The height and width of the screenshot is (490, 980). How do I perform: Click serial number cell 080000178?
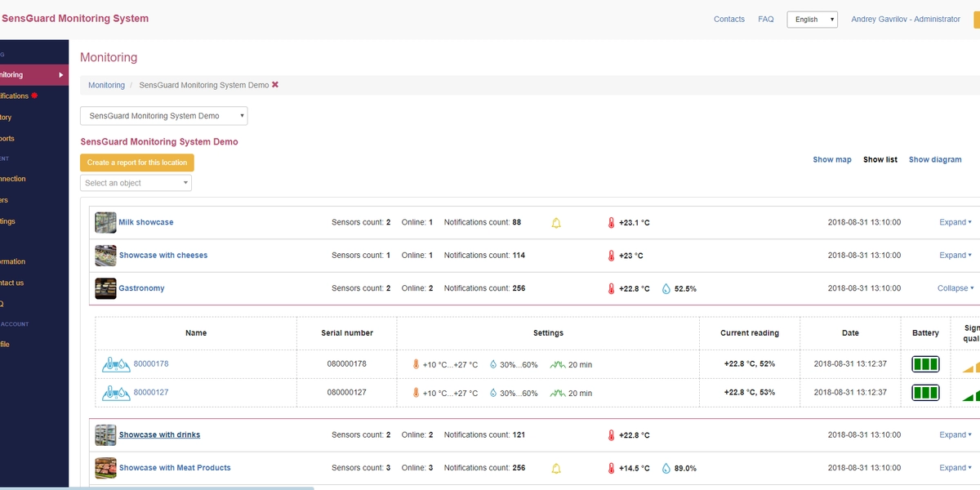click(347, 364)
